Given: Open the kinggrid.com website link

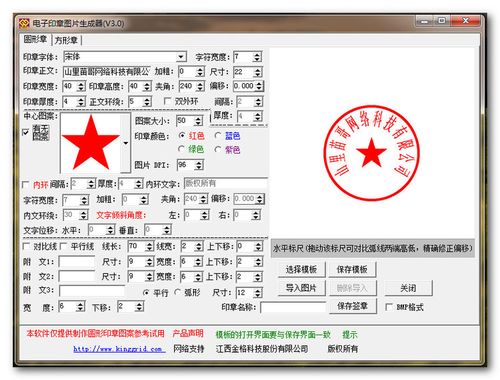Looking at the screenshot, I should click(x=119, y=349).
